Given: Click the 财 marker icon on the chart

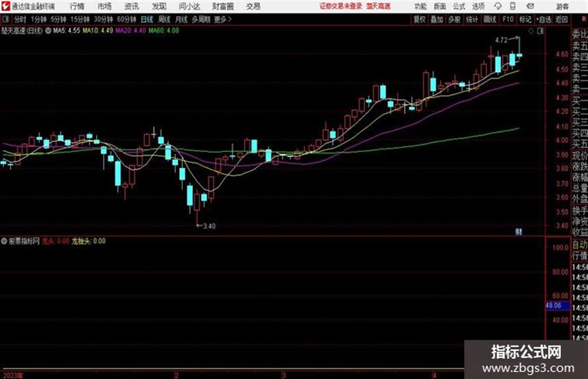Looking at the screenshot, I should (519, 232).
